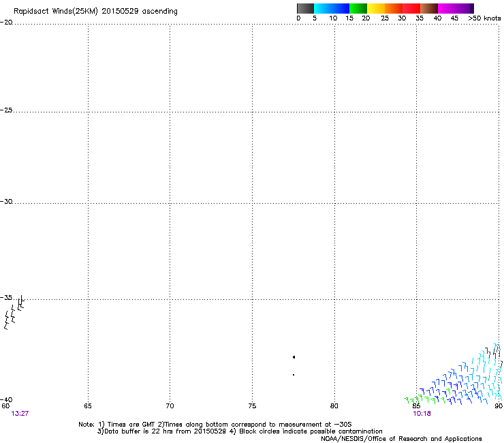Click the cyan 5-10 knots color segment
The image size is (504, 443).
click(322, 8)
